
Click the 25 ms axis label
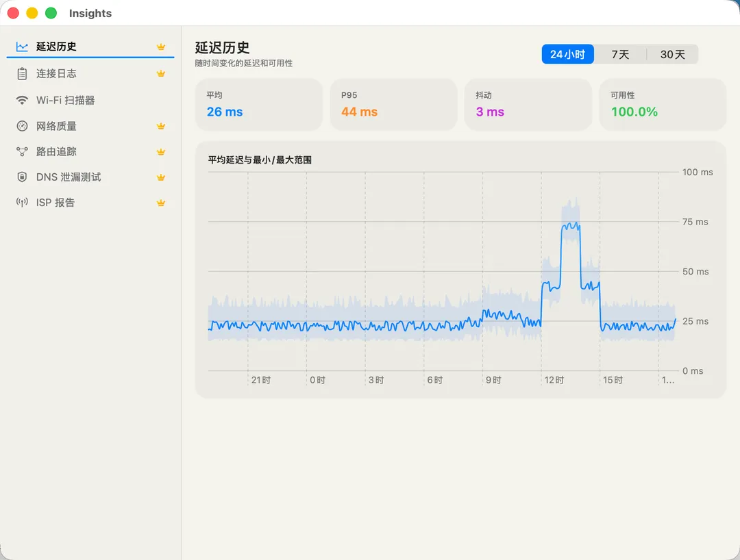pos(695,321)
